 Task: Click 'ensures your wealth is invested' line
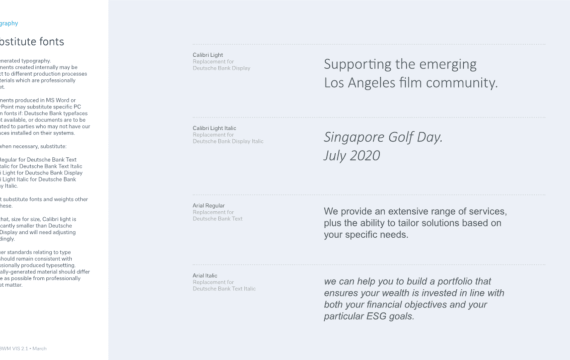pyautogui.click(x=414, y=293)
